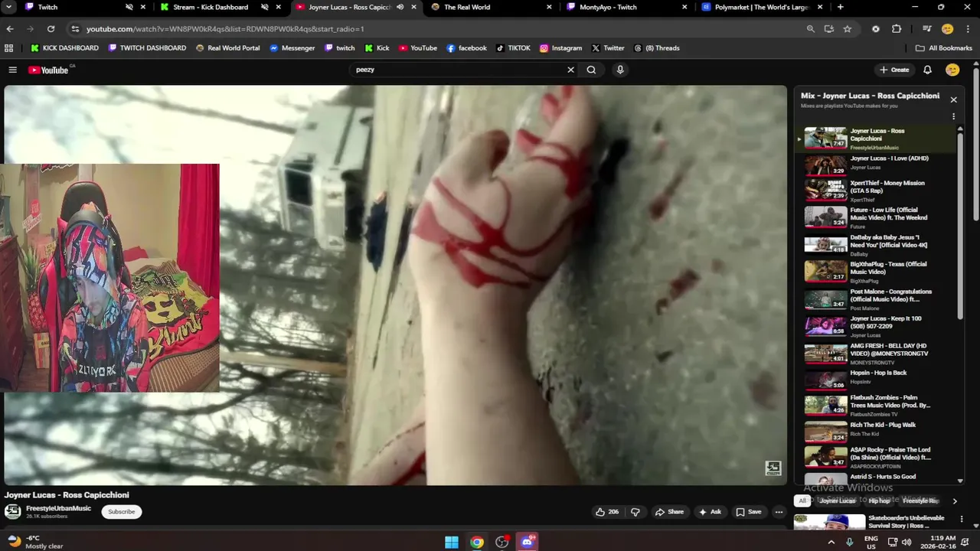
Task: Start voice search with the microphone icon
Action: (620, 70)
